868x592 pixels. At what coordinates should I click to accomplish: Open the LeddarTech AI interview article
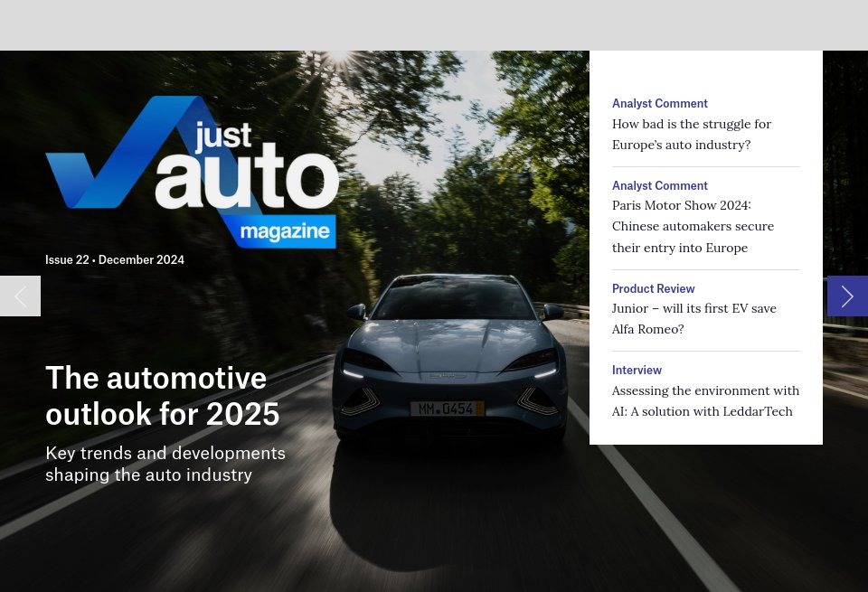point(705,400)
